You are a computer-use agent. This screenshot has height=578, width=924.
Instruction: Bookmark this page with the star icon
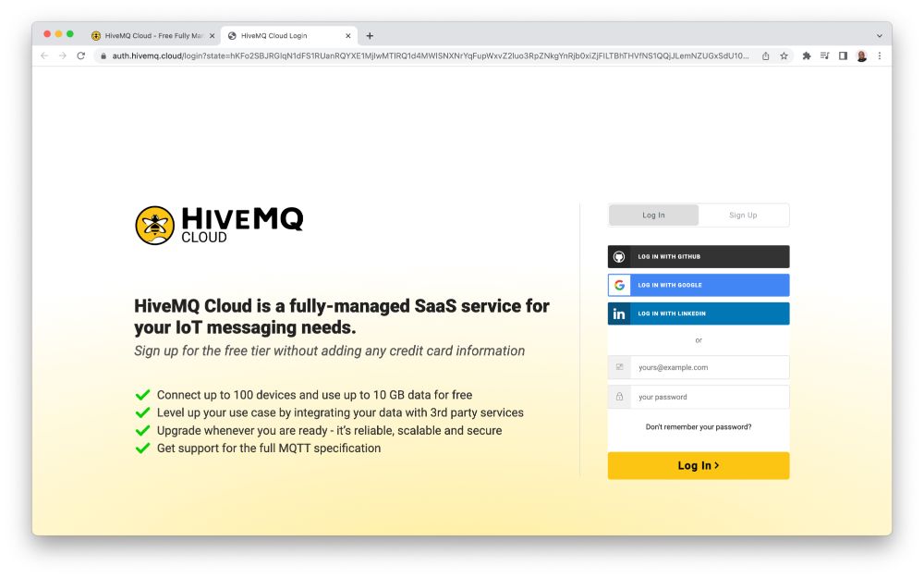coord(784,56)
